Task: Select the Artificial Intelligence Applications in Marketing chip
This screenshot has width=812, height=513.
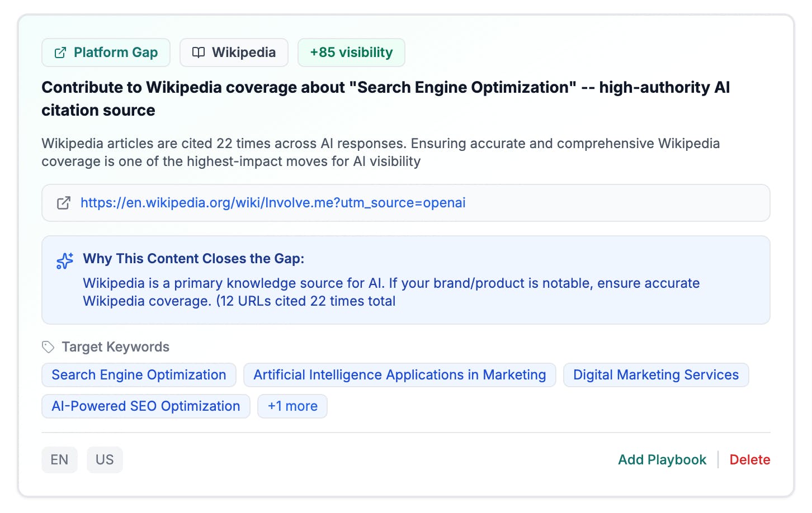Action: (399, 375)
